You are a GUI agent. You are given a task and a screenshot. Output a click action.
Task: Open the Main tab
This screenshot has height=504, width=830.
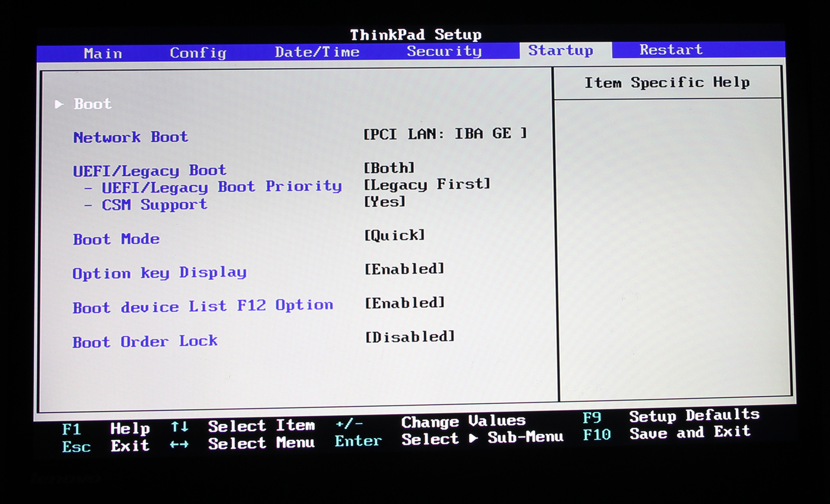tap(103, 53)
